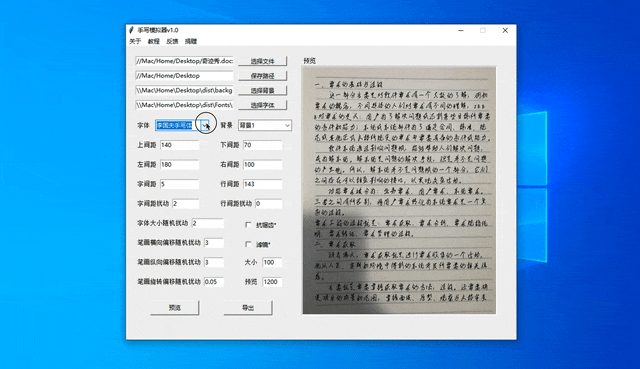
Task: Select the highlighted font name in 字体 combo box
Action: pyautogui.click(x=174, y=125)
